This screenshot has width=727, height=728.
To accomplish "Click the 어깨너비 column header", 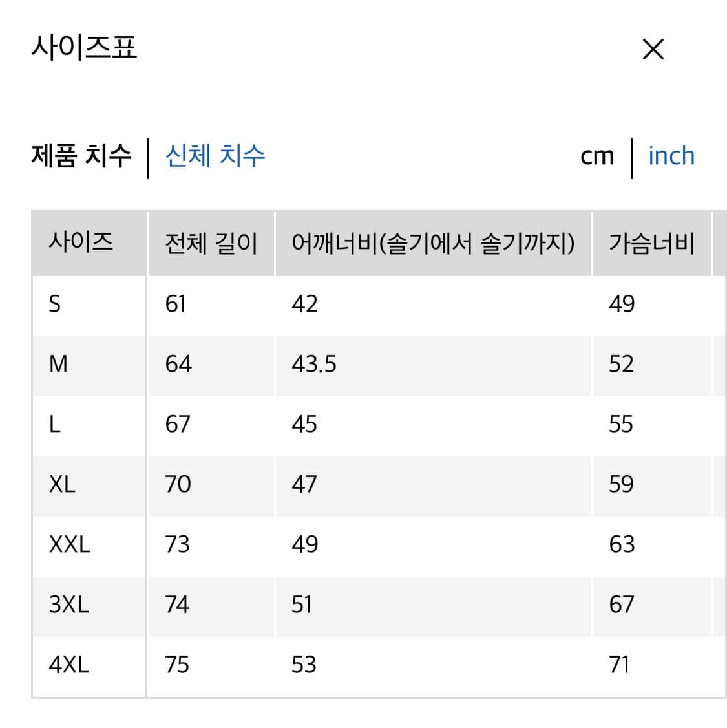I will [x=436, y=244].
